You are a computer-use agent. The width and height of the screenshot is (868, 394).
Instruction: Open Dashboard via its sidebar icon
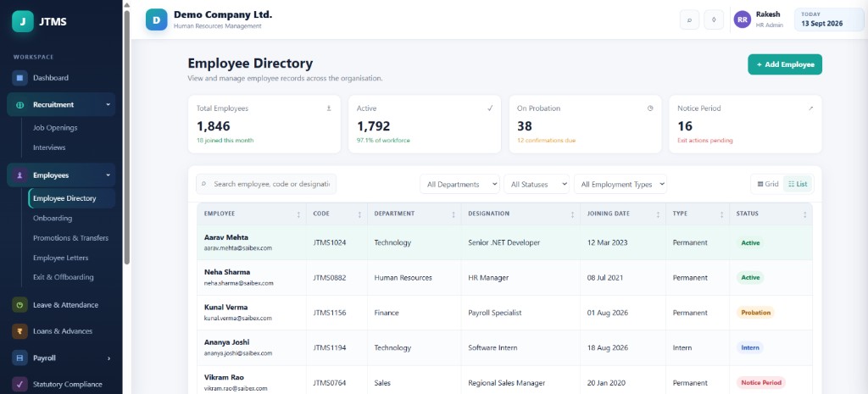(20, 78)
